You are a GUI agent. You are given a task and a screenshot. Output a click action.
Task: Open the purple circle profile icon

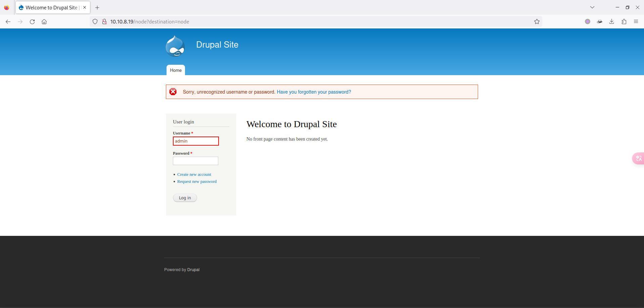588,21
